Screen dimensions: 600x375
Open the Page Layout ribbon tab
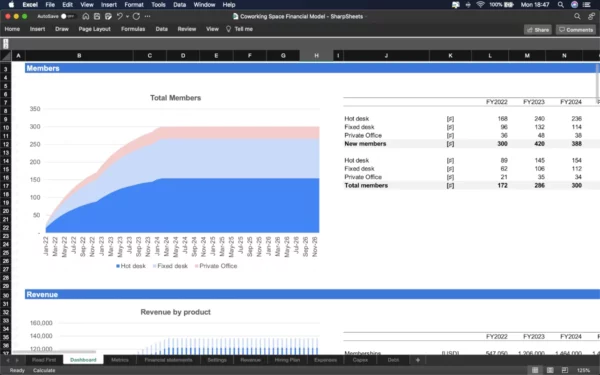pyautogui.click(x=95, y=29)
